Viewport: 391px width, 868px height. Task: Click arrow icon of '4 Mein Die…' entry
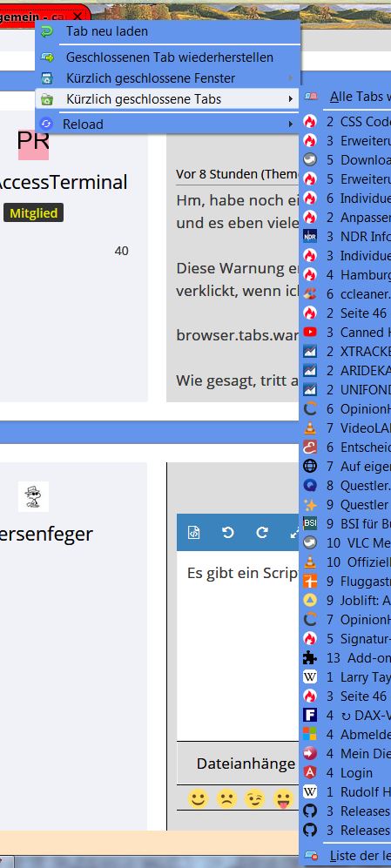pos(310,753)
